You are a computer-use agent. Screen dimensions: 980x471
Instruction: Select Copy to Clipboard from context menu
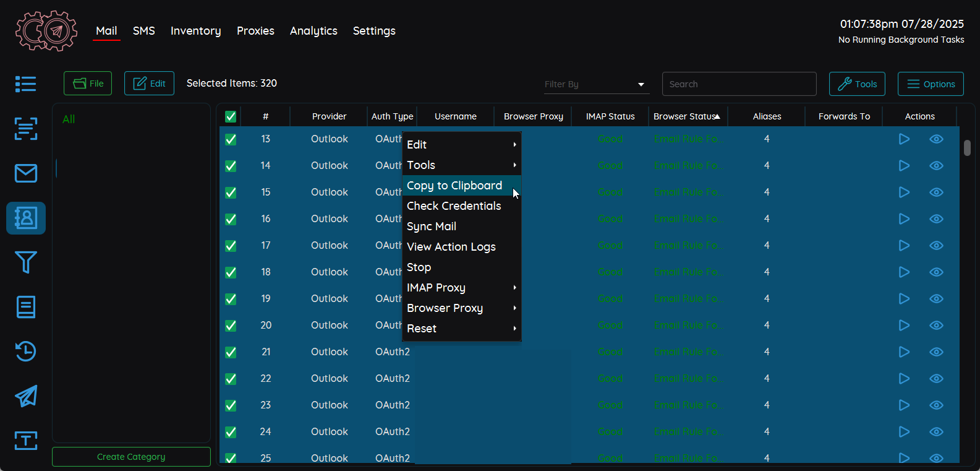(x=454, y=186)
